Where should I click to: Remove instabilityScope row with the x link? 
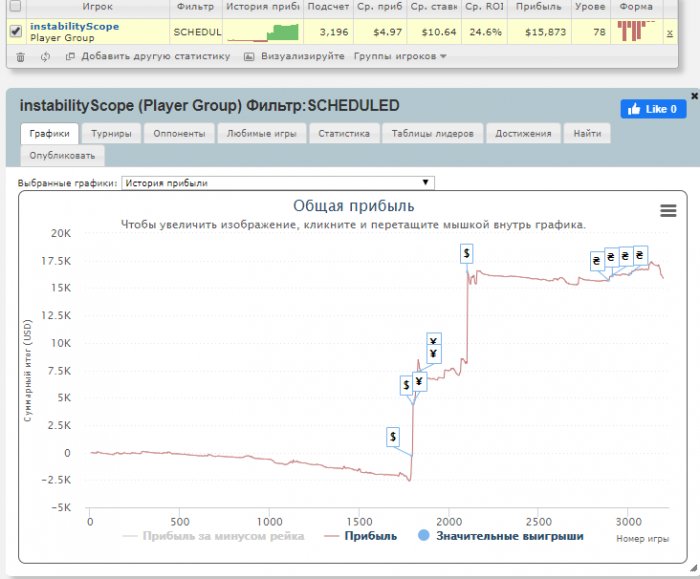click(670, 33)
